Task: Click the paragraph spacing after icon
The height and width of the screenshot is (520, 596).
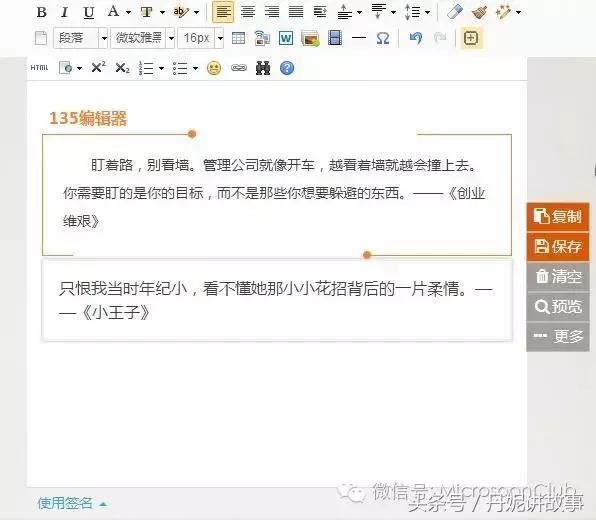Action: [x=379, y=12]
